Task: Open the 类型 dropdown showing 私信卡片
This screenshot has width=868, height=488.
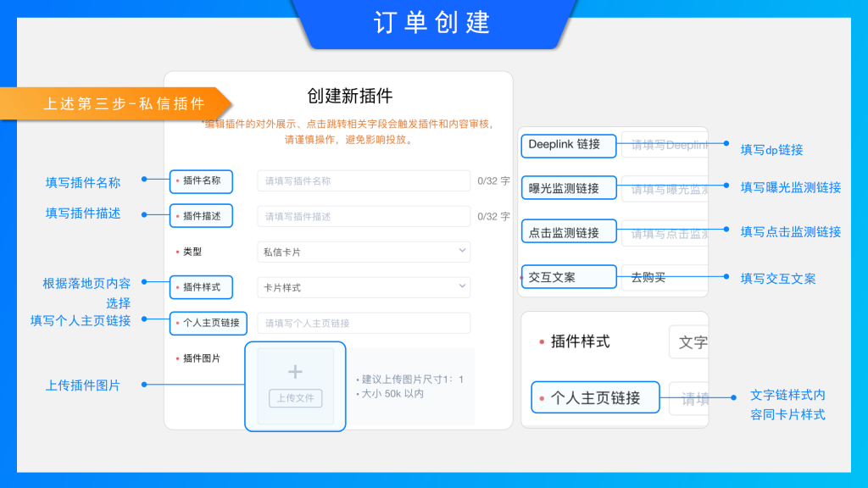Action: (x=364, y=252)
